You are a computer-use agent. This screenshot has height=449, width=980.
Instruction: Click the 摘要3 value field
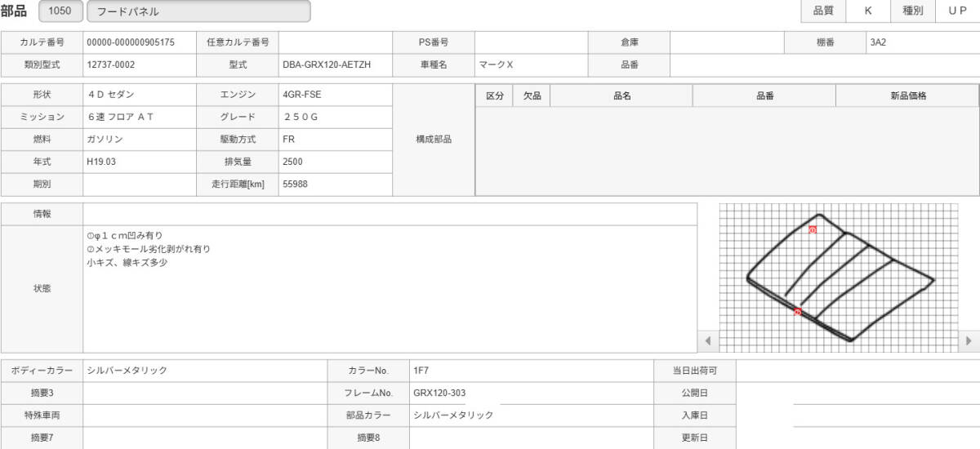point(205,393)
